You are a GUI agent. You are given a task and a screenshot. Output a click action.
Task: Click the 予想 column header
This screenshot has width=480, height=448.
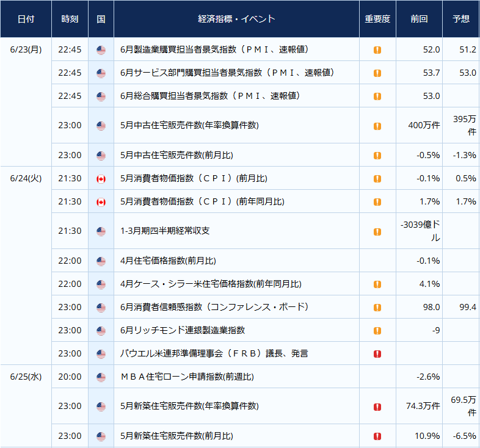coord(461,19)
